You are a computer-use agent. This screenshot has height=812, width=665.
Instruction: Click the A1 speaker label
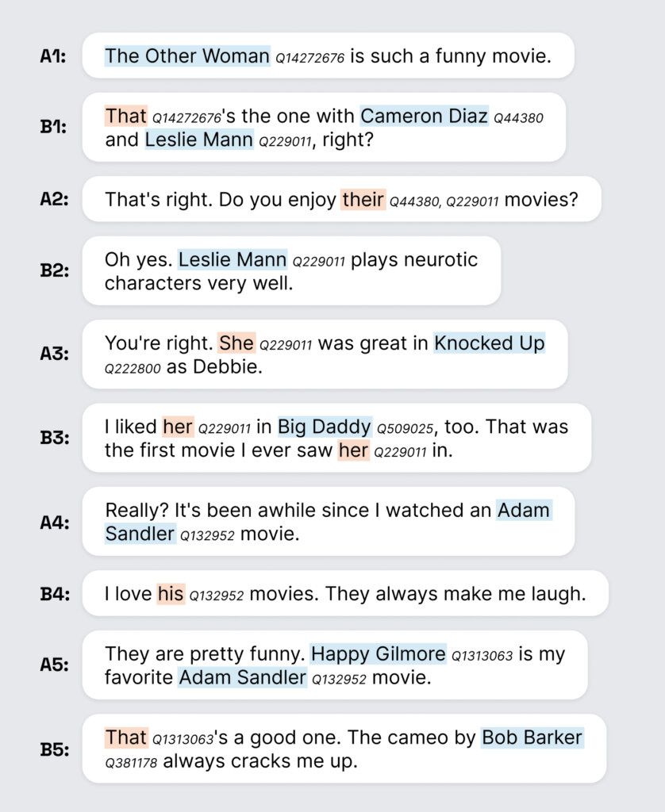click(54, 56)
